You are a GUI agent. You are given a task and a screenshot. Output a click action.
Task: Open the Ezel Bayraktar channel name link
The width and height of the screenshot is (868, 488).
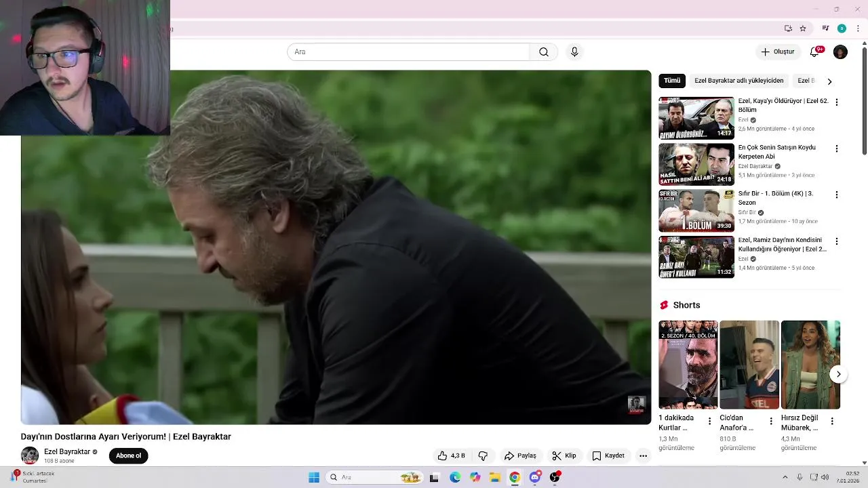pyautogui.click(x=67, y=452)
